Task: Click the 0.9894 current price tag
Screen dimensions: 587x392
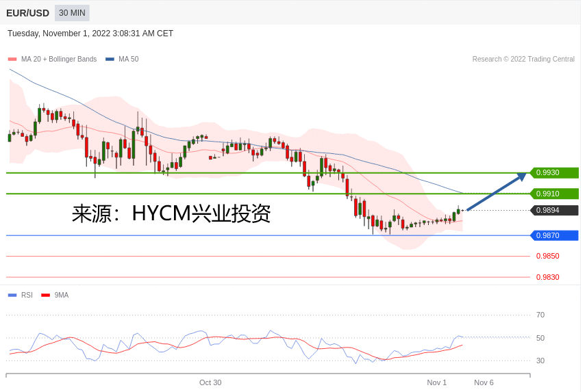Action: 554,211
